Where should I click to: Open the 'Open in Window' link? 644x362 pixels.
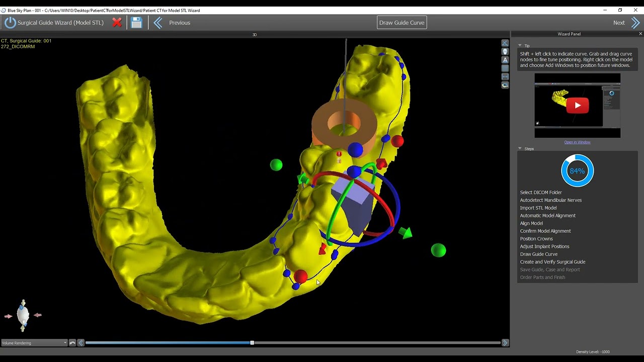click(577, 142)
